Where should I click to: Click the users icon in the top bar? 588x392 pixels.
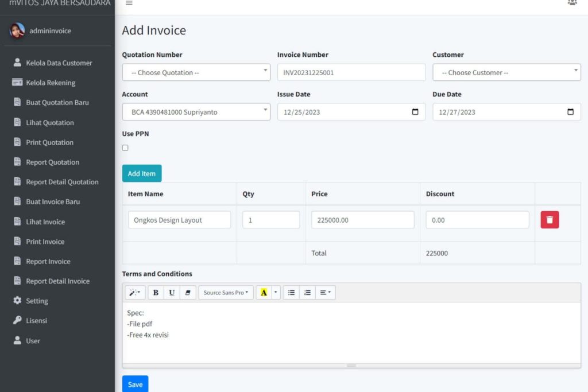click(572, 3)
